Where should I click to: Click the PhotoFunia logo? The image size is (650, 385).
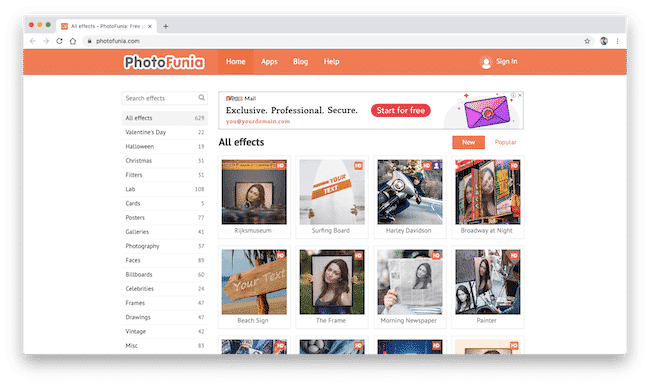click(164, 62)
